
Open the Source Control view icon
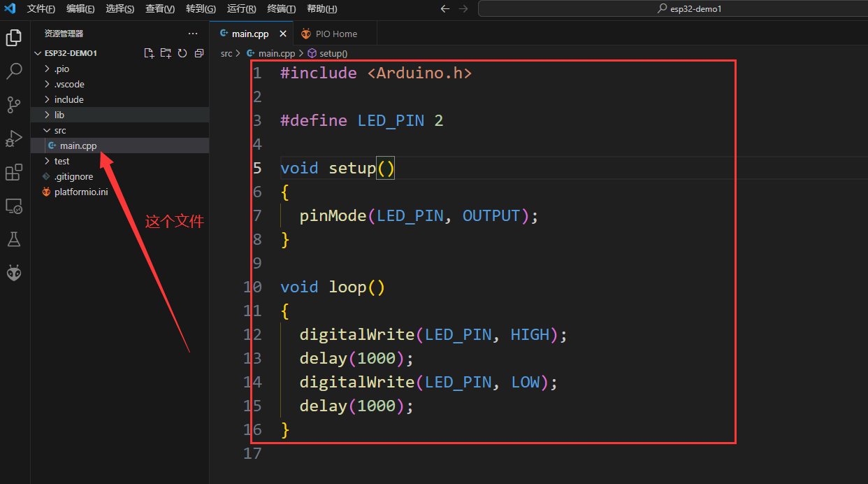(x=13, y=105)
